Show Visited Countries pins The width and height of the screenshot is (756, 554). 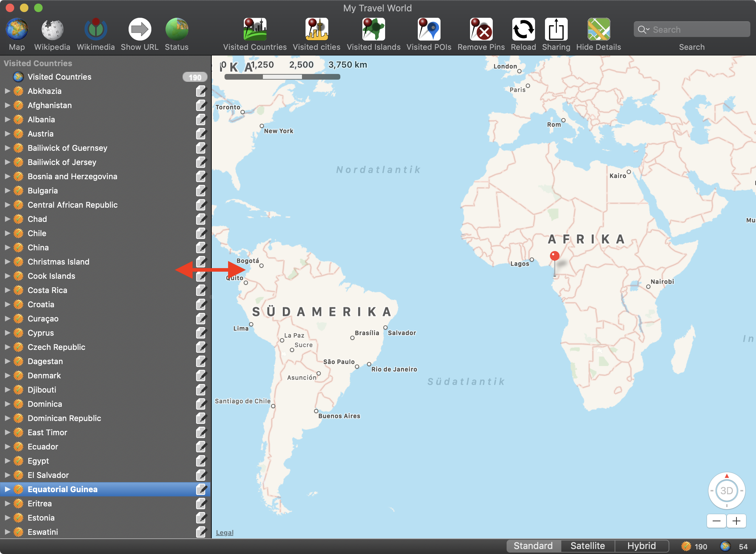click(x=255, y=30)
